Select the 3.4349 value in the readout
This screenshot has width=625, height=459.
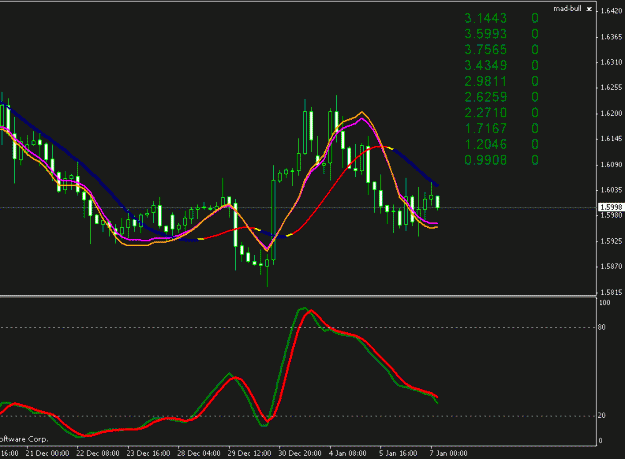485,65
